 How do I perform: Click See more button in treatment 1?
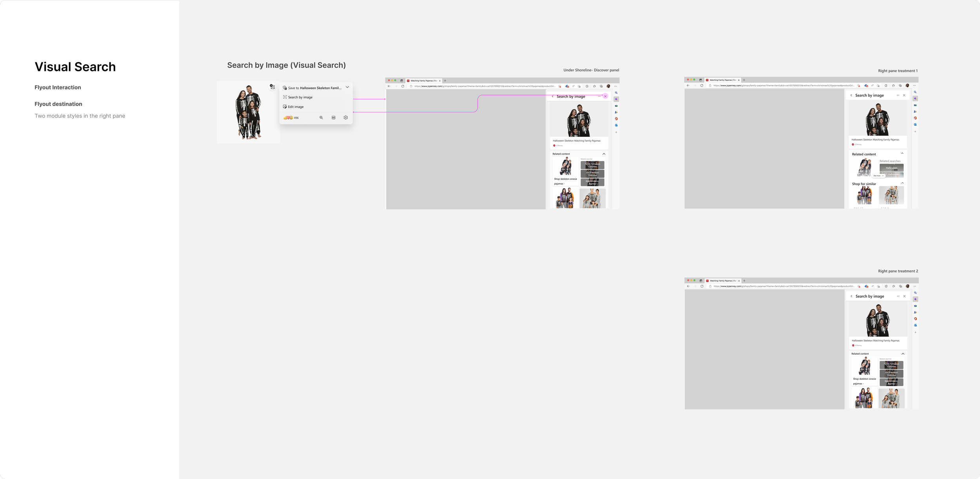878,176
